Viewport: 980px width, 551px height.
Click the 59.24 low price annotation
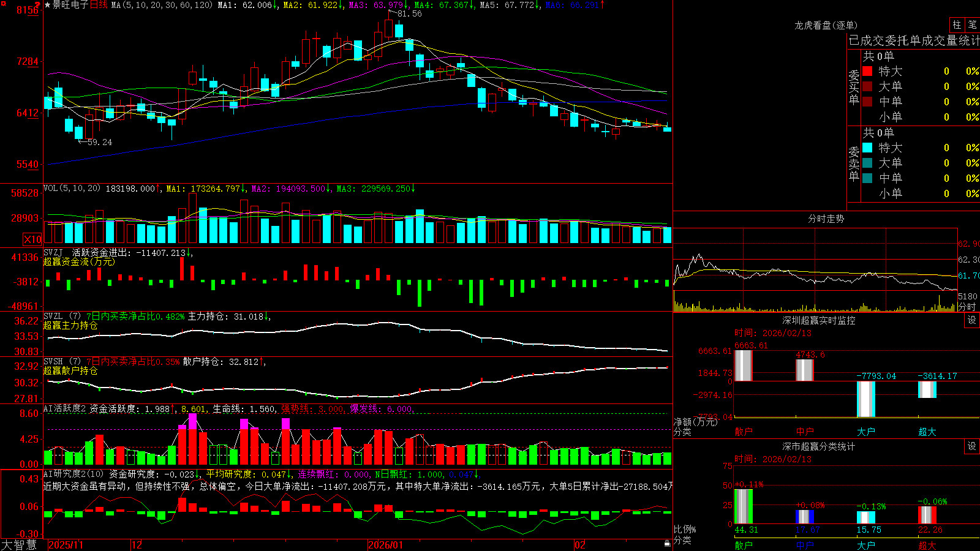tap(99, 142)
